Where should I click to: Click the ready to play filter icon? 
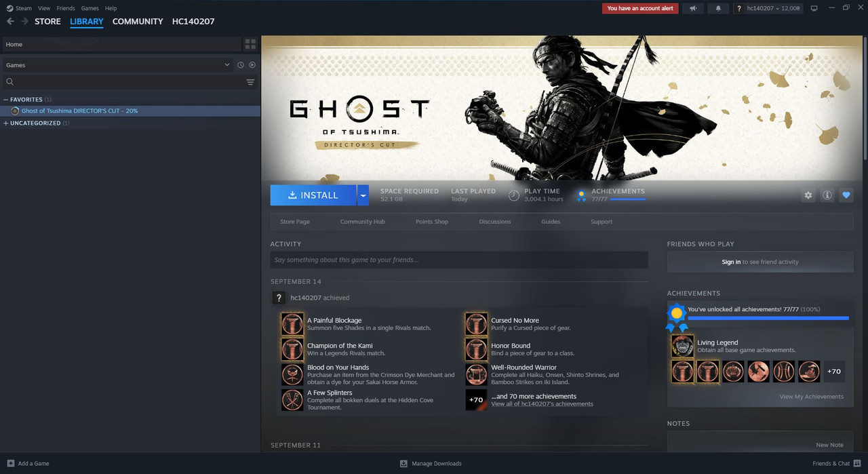[x=252, y=65]
